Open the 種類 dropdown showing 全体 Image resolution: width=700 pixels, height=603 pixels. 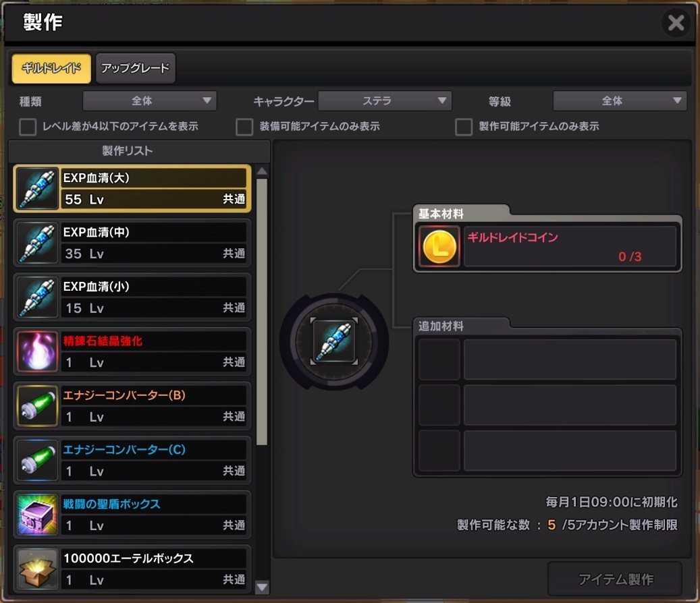150,100
